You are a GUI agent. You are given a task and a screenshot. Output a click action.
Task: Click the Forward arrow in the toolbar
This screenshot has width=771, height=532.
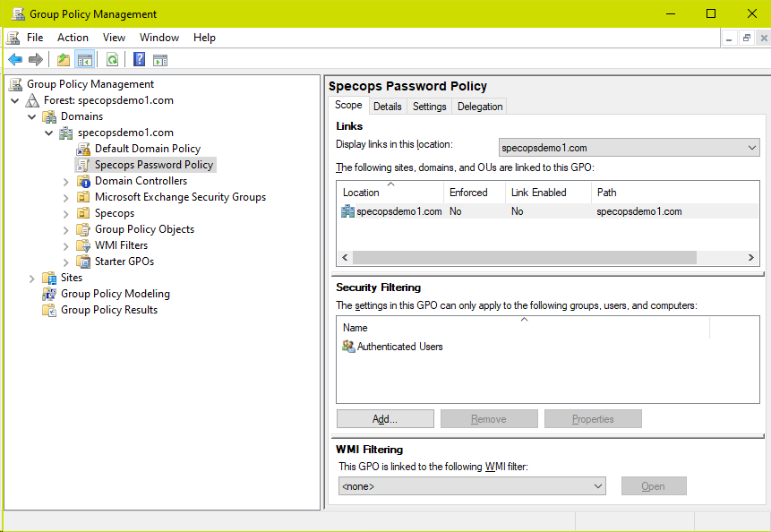36,60
